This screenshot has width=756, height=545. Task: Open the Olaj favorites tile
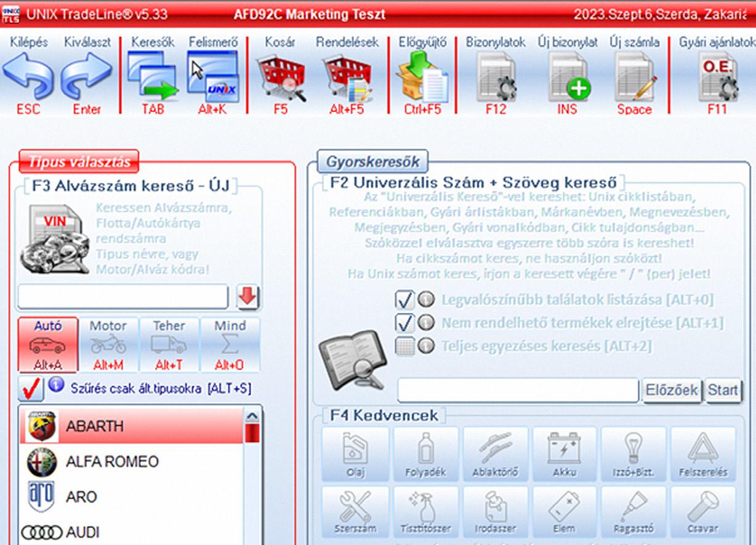coord(355,454)
